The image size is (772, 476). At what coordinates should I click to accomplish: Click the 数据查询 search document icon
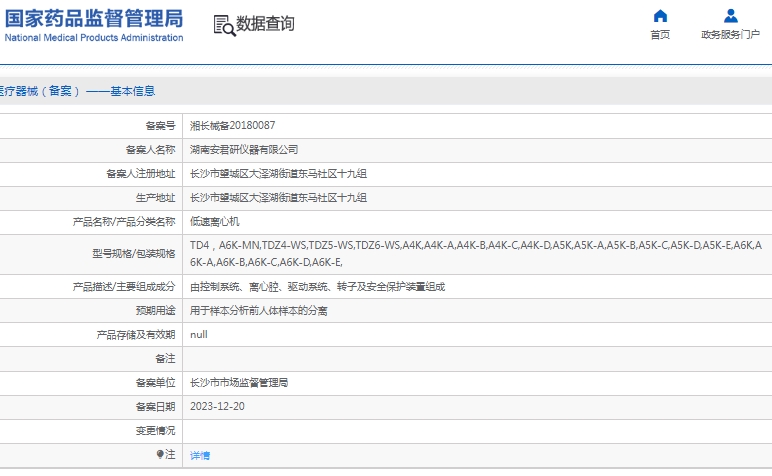225,25
